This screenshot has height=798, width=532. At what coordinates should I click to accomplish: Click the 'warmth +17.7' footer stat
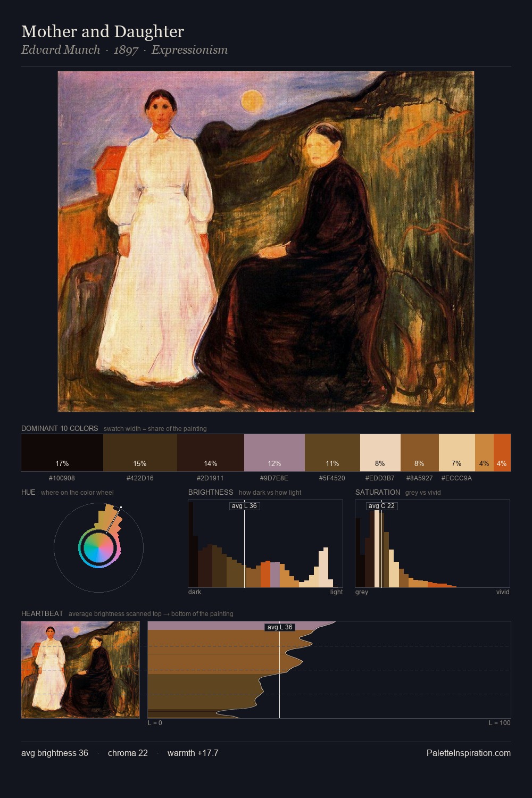(193, 753)
